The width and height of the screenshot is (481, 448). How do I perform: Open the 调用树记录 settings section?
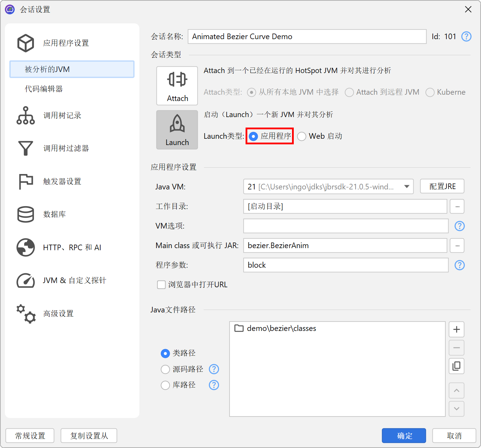[62, 115]
